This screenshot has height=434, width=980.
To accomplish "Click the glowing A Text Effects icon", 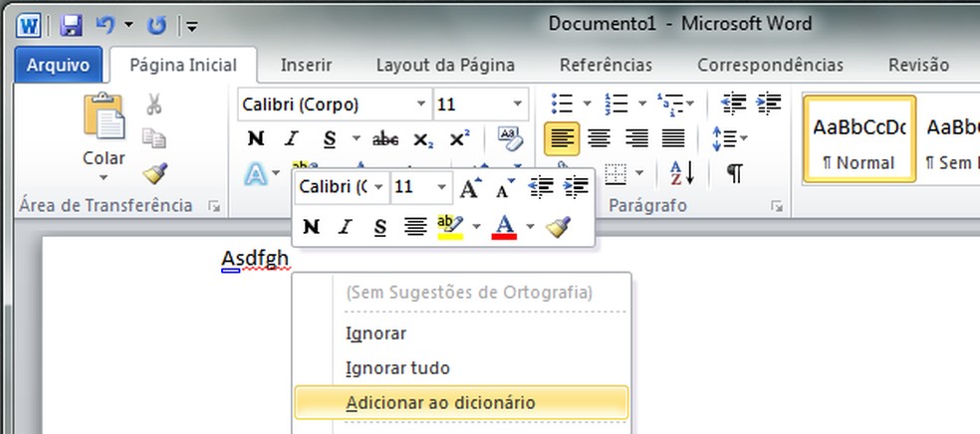I will tap(256, 173).
